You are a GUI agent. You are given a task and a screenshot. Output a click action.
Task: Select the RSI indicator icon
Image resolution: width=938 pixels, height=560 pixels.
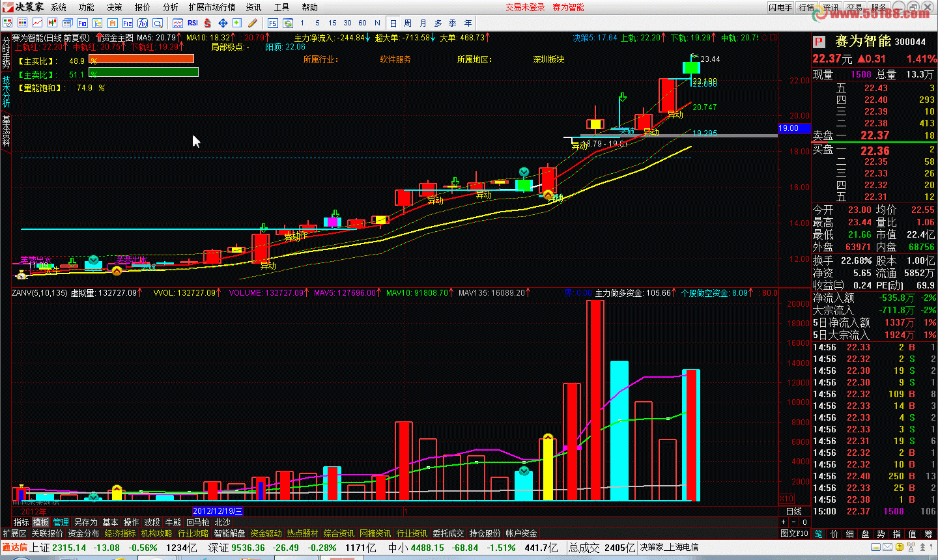tap(193, 23)
